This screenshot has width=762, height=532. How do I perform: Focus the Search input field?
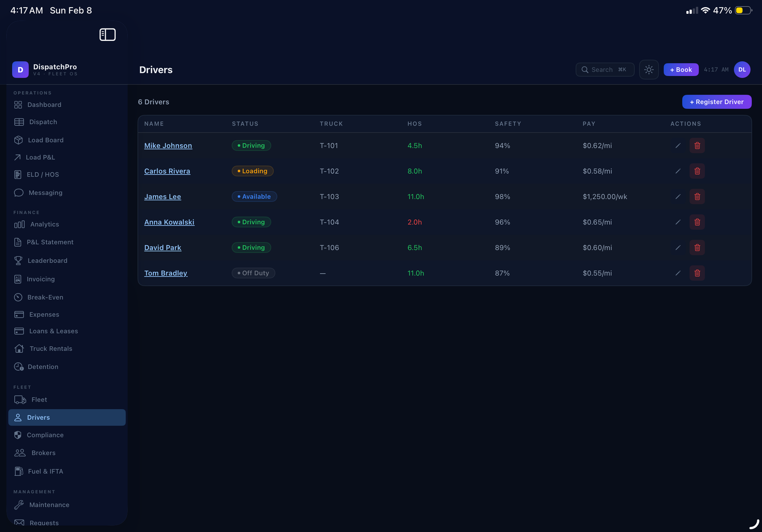click(x=604, y=70)
